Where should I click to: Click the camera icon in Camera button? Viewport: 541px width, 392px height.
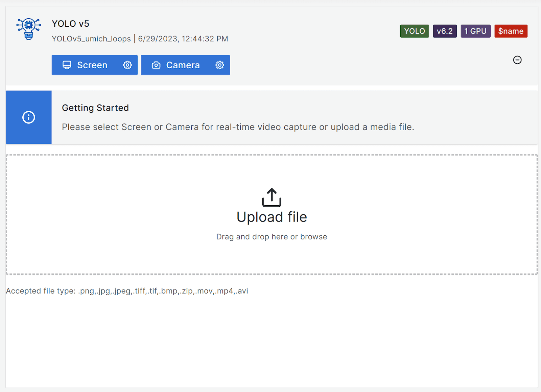pyautogui.click(x=156, y=65)
